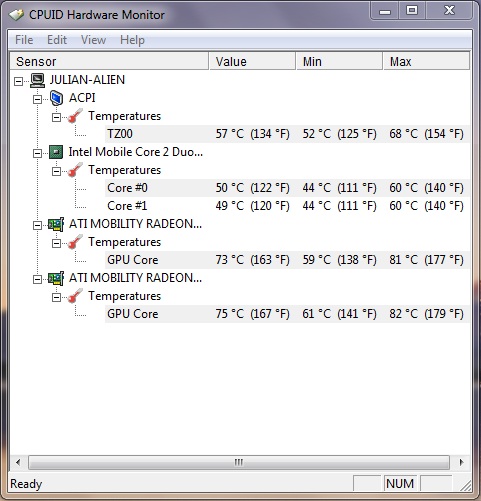The image size is (481, 501).
Task: Open the Help menu
Action: point(132,40)
